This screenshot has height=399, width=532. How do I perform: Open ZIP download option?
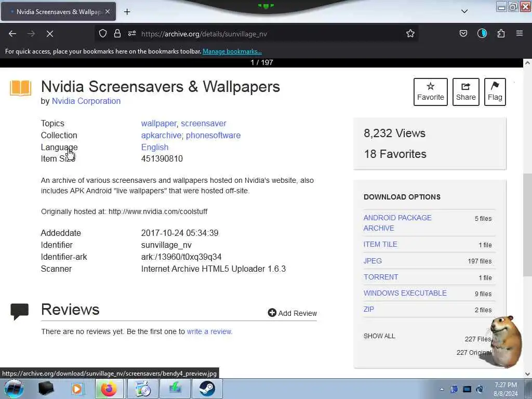[x=369, y=310]
